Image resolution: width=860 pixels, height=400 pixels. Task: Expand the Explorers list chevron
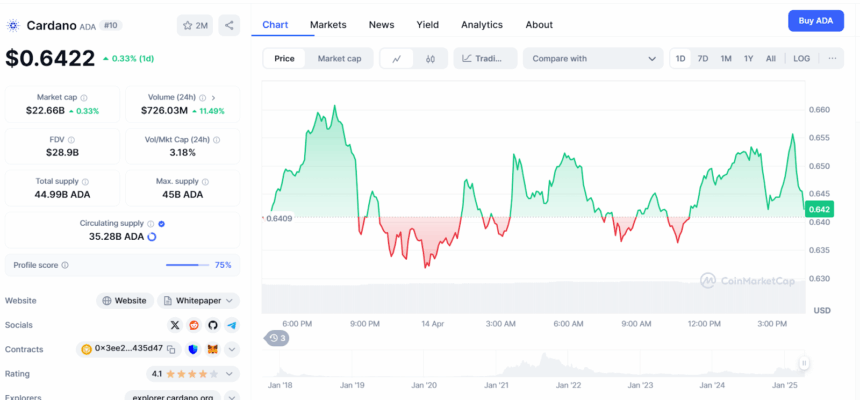(x=231, y=397)
